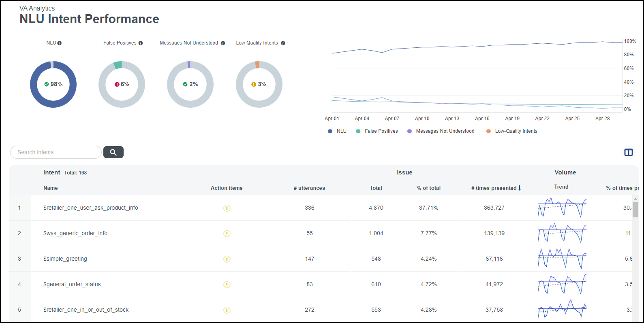Image resolution: width=644 pixels, height=323 pixels.
Task: Click action item warning for $simple_greeting
Action: pos(227,259)
